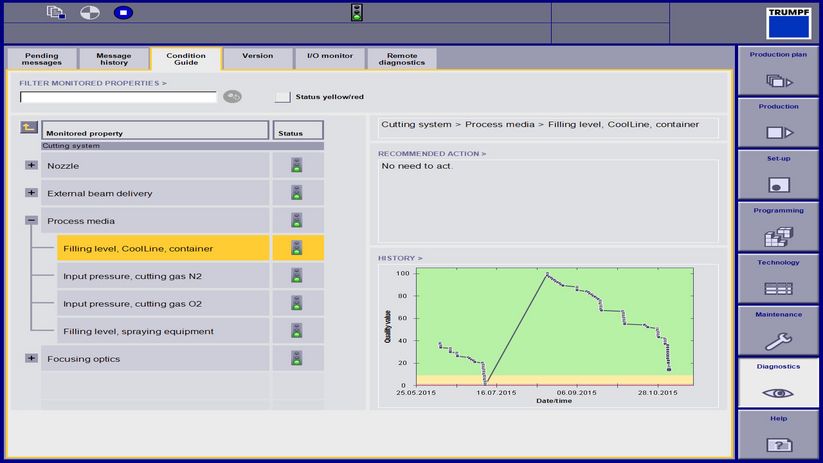The height and width of the screenshot is (463, 823).
Task: Open the Technology section
Action: tap(778, 279)
